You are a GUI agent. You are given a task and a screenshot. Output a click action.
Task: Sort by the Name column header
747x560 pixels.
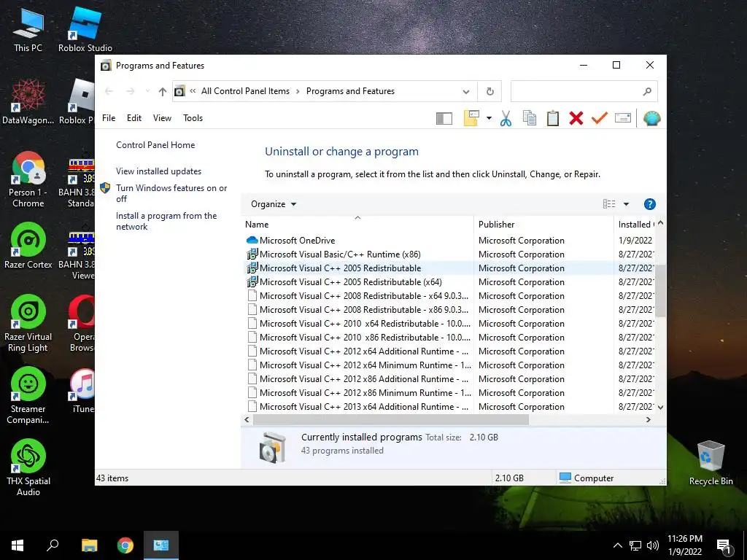(357, 225)
